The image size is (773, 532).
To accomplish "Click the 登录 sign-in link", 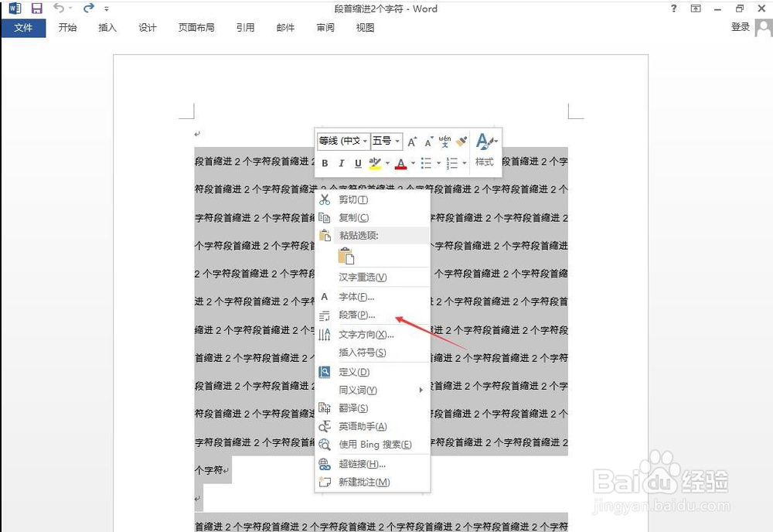I will coord(739,26).
